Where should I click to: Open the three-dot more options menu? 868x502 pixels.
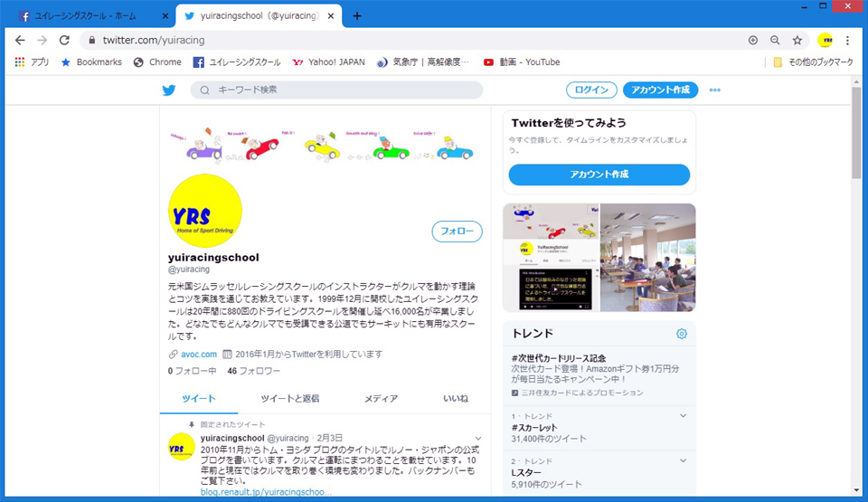point(714,90)
